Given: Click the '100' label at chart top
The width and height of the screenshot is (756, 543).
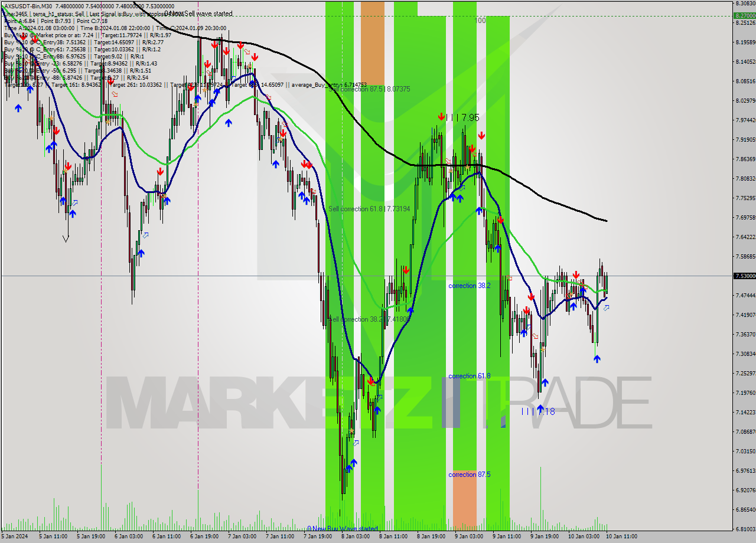Looking at the screenshot, I should pyautogui.click(x=480, y=21).
